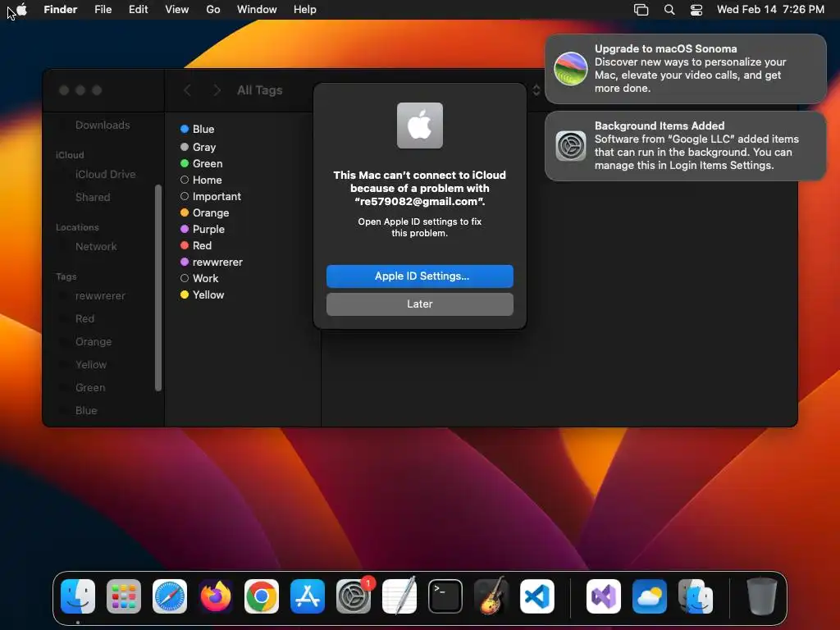840x630 pixels.
Task: Launch GarageBand from the Dock
Action: [491, 596]
